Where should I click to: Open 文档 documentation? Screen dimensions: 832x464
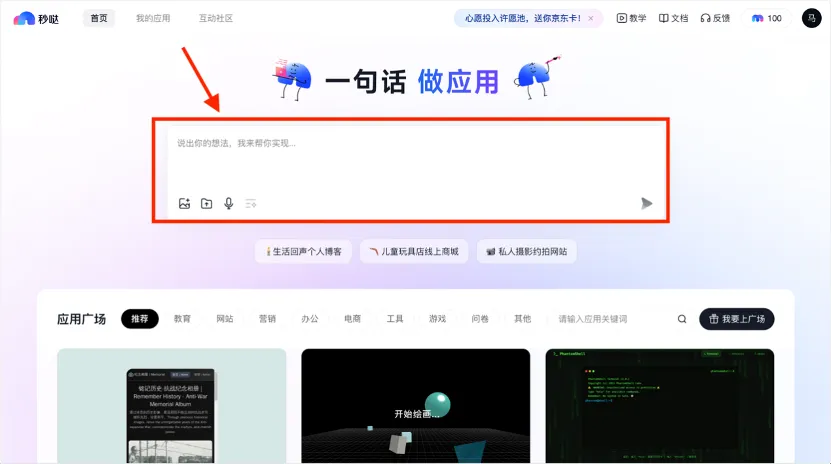coord(673,18)
